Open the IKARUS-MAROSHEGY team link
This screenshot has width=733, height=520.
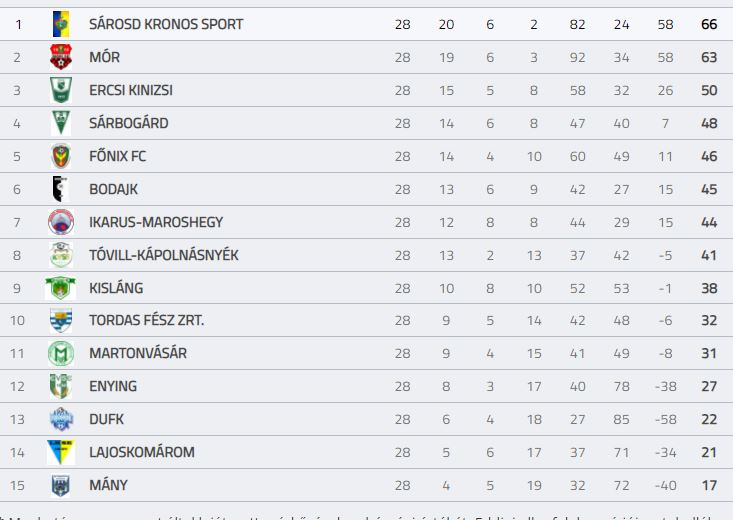(x=156, y=222)
